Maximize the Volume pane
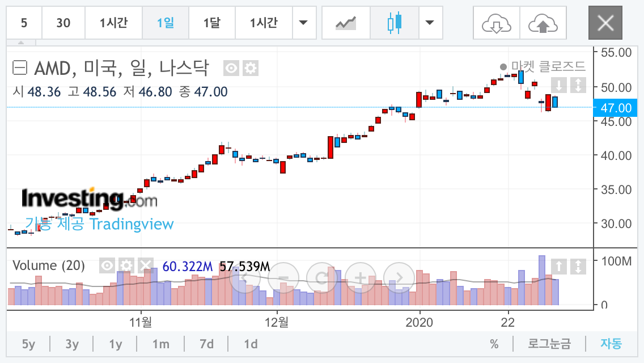644x363 pixels. [x=578, y=267]
